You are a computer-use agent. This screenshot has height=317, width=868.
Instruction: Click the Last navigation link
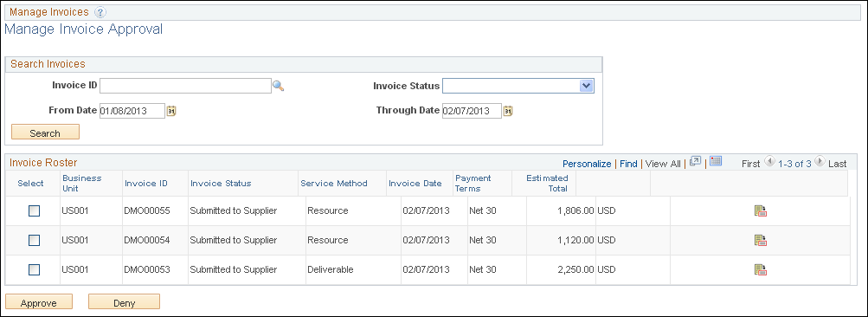[838, 164]
